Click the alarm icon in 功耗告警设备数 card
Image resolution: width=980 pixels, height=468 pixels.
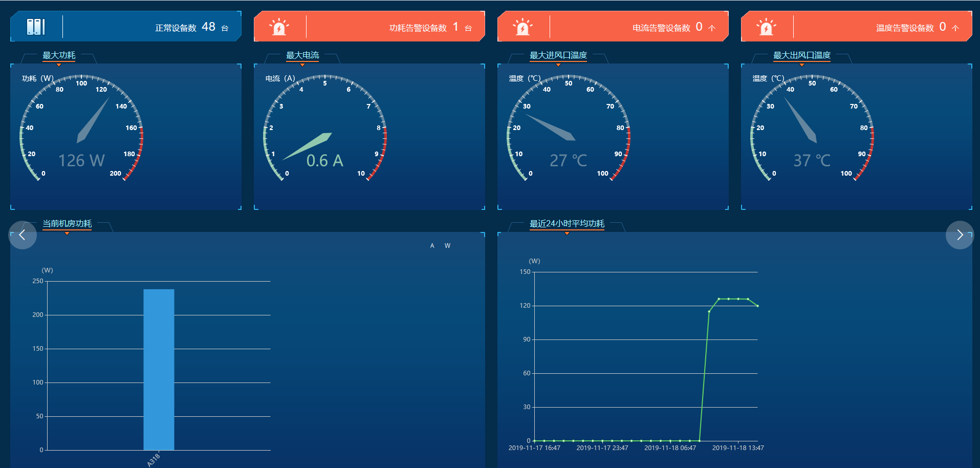click(x=279, y=27)
